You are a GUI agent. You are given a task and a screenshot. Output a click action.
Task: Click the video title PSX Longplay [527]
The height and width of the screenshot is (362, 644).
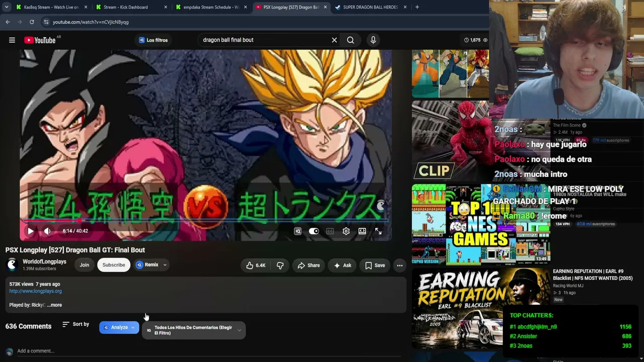point(75,250)
